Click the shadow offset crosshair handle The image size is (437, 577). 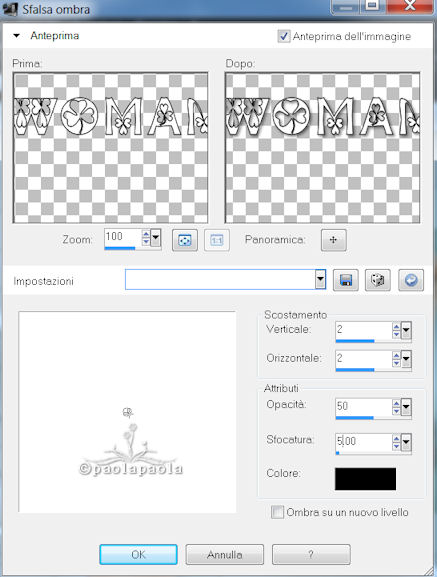(128, 413)
